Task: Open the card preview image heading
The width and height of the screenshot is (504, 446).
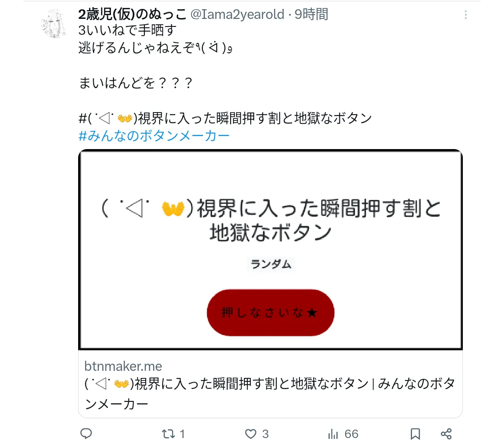Action: [271, 220]
